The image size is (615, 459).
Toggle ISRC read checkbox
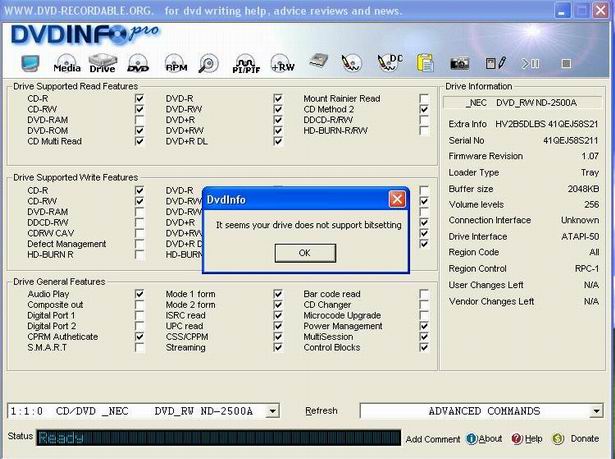click(x=278, y=315)
